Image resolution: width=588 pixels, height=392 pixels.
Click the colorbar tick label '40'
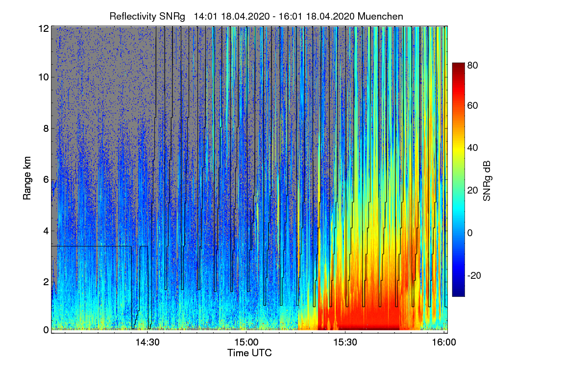(x=473, y=148)
